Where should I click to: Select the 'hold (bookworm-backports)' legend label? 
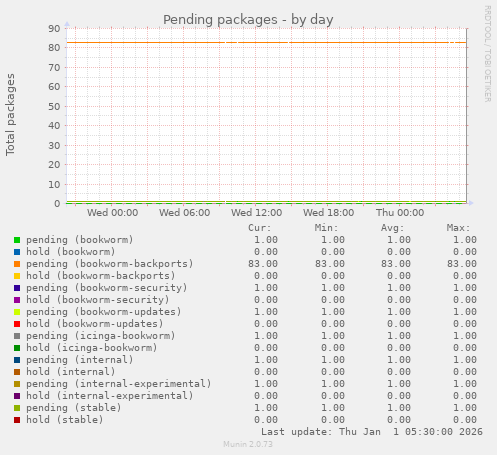(x=101, y=276)
